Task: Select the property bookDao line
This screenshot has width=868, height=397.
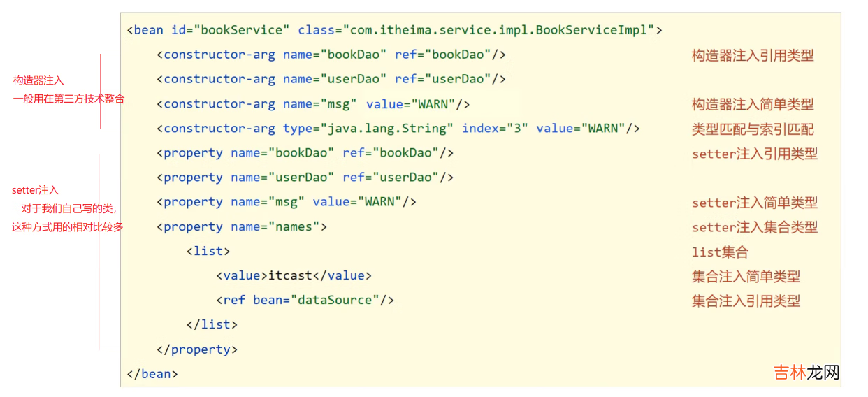Action: [x=305, y=153]
